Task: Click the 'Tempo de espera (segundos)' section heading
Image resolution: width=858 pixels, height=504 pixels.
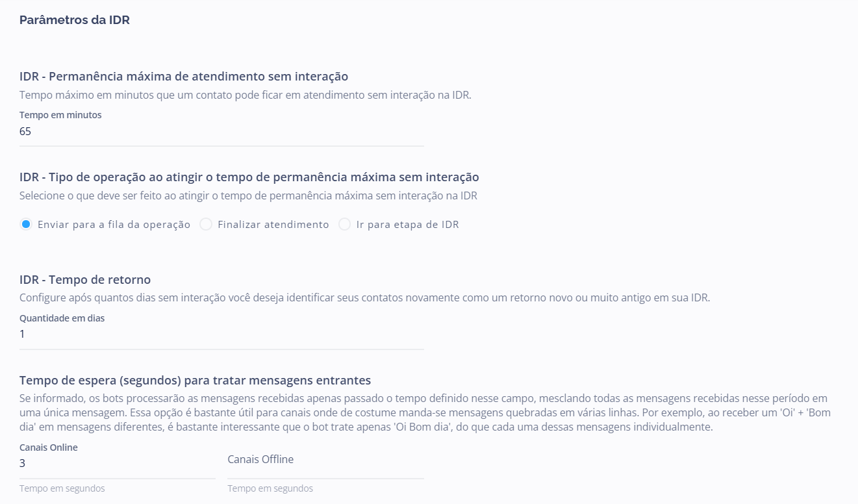Action: (195, 381)
